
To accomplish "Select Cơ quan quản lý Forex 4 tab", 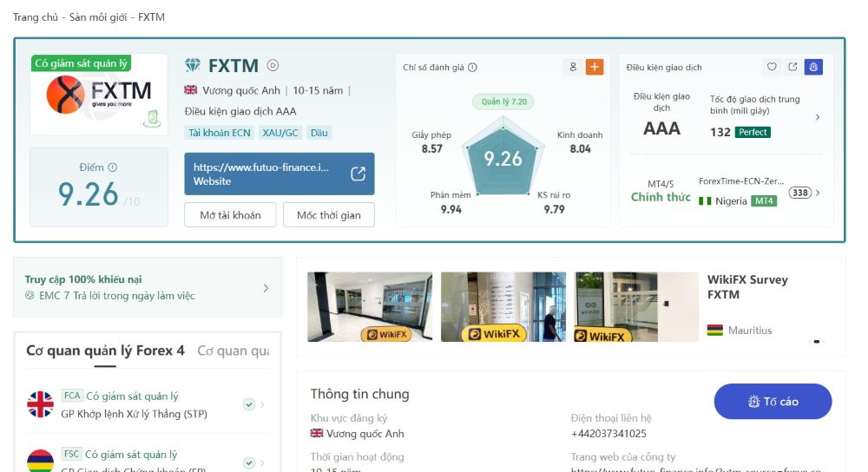I will pos(105,351).
